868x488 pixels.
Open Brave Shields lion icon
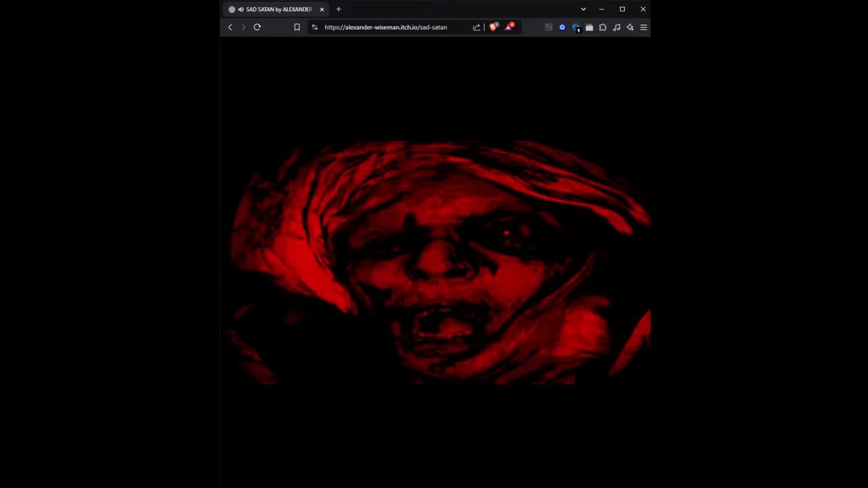pos(493,27)
